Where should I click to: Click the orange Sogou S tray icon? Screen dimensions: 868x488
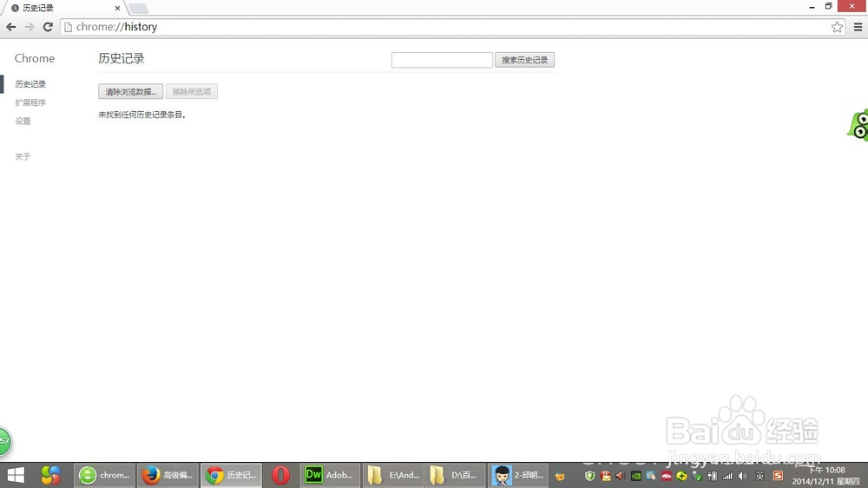point(778,476)
